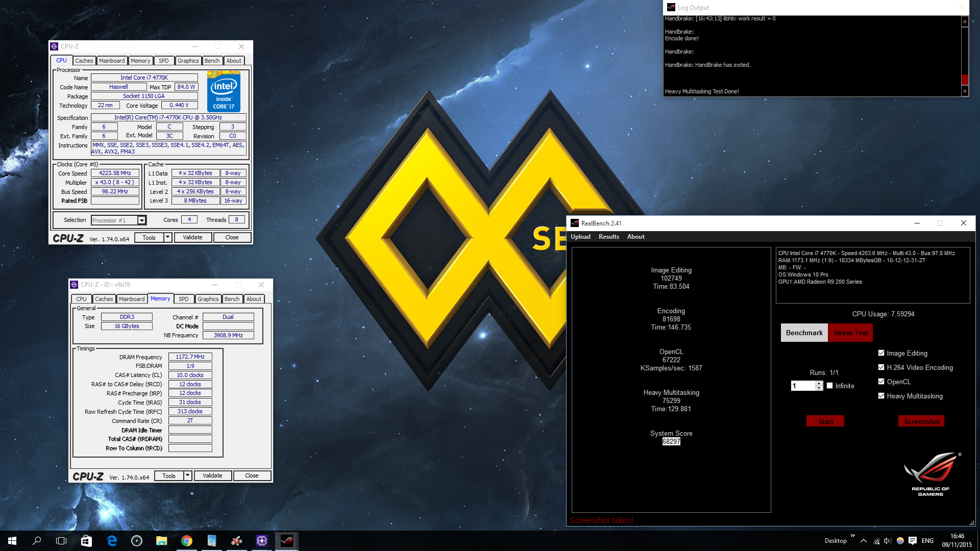Switch to CPU tab in lower CPU-Z window

point(82,299)
